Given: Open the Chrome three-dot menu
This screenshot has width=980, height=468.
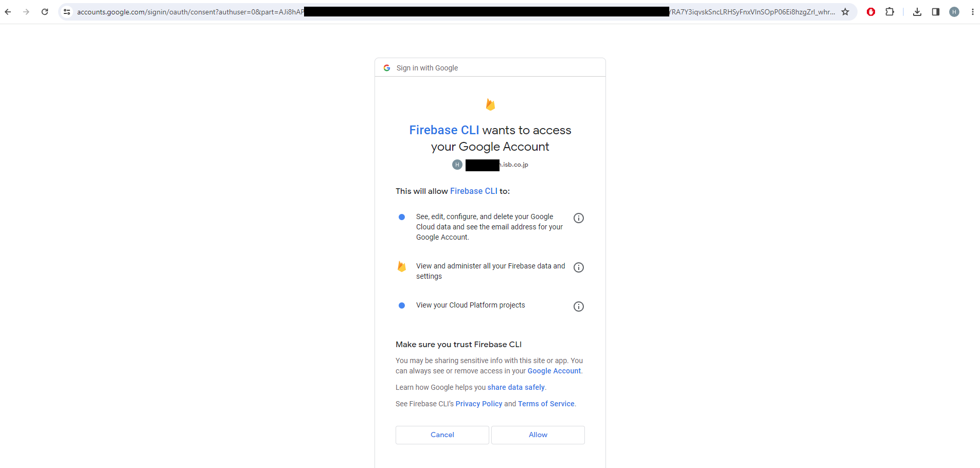Looking at the screenshot, I should point(972,12).
